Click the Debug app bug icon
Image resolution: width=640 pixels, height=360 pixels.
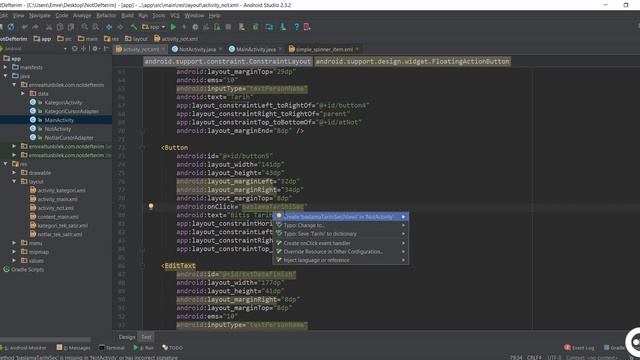[195, 27]
